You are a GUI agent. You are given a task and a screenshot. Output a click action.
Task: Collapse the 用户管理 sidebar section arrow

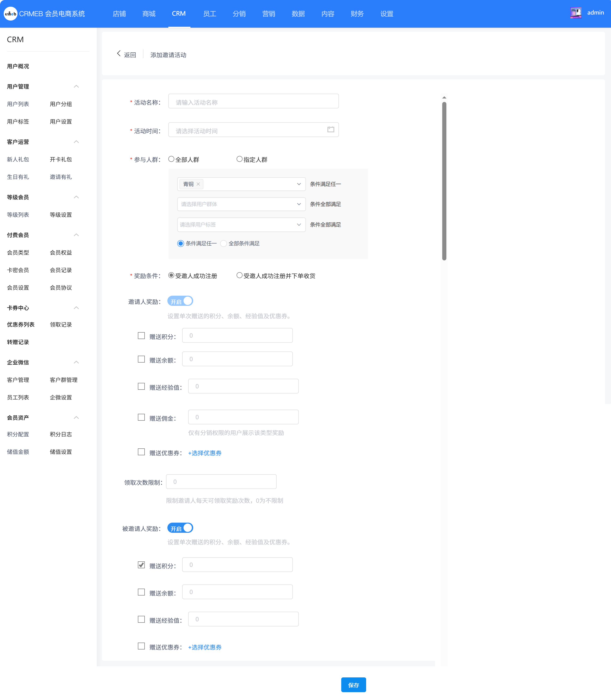(76, 87)
